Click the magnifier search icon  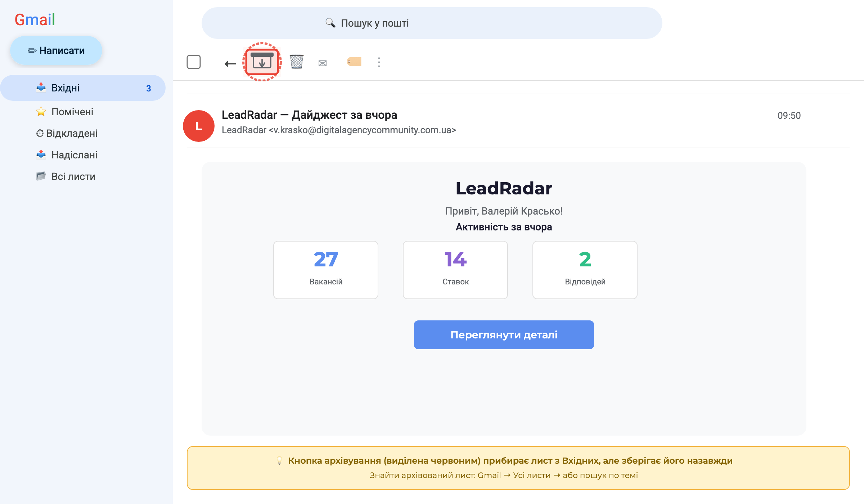[330, 23]
